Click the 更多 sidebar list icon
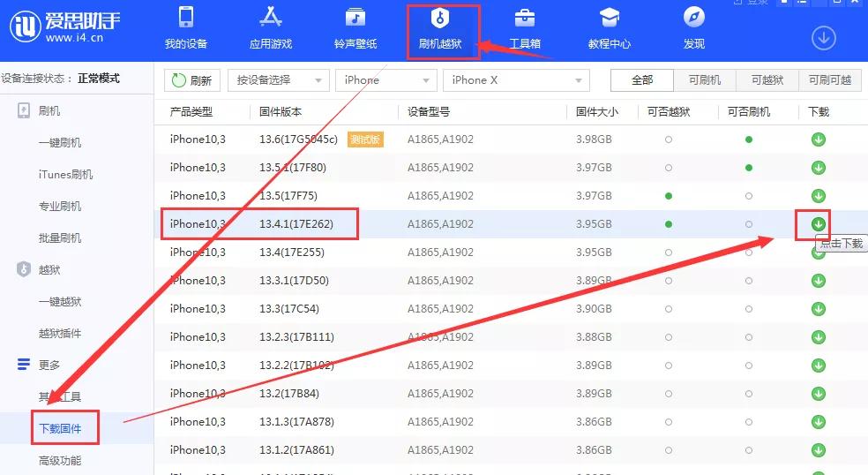Screen dimensions: 868x475 click(24, 365)
